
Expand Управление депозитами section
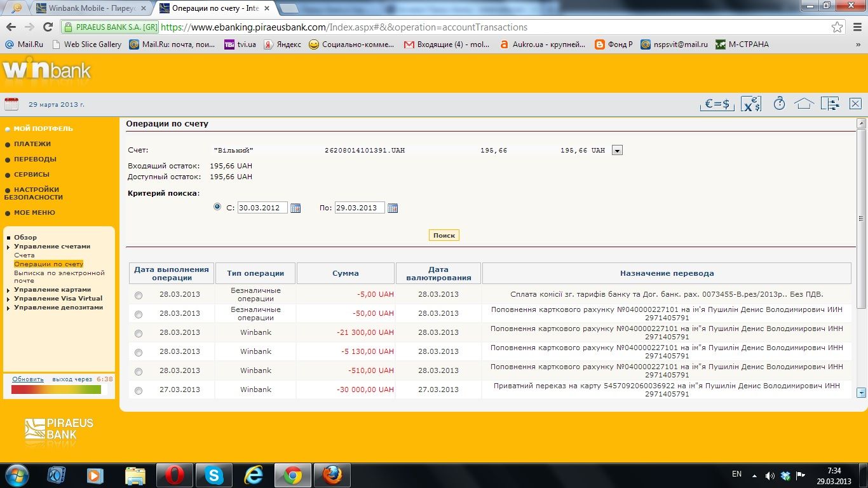(58, 308)
